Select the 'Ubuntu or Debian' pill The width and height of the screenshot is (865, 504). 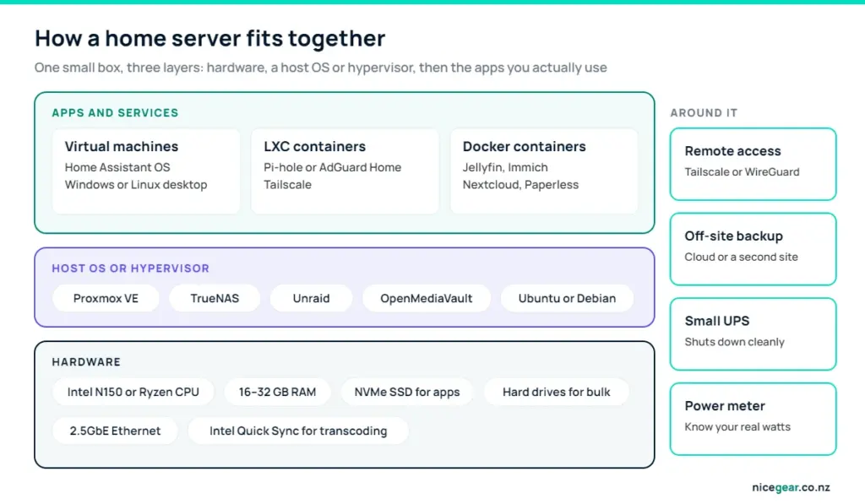click(x=567, y=298)
